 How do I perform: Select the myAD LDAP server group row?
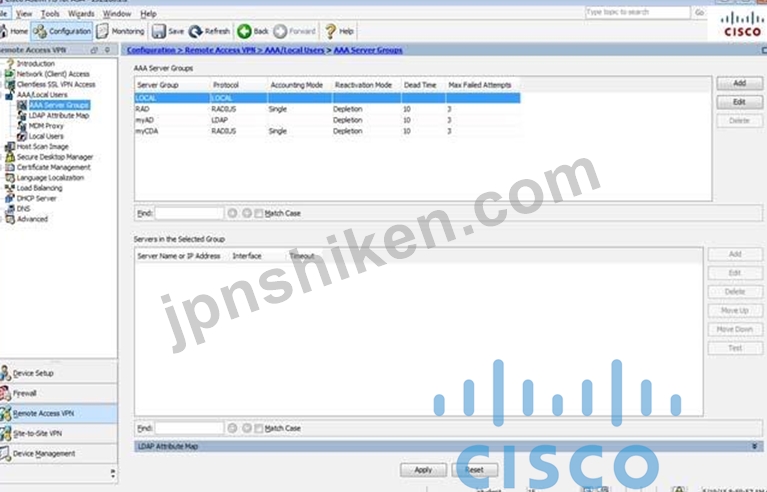[x=327, y=120]
